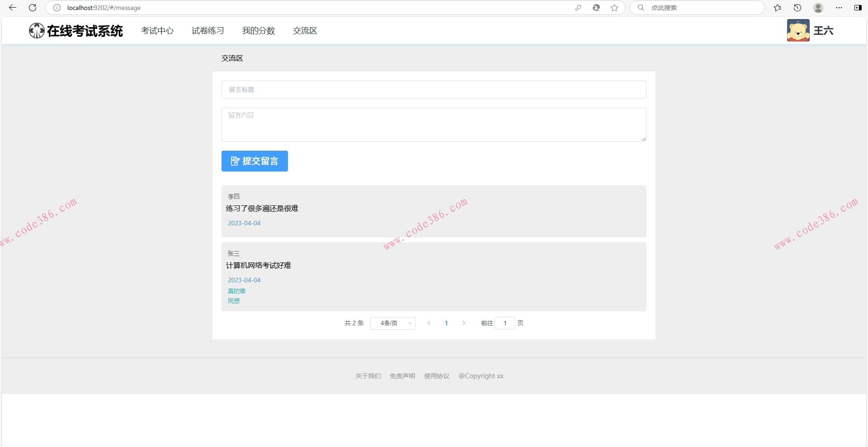
Task: Click the 在线考试系统 site logo icon
Action: [x=36, y=30]
